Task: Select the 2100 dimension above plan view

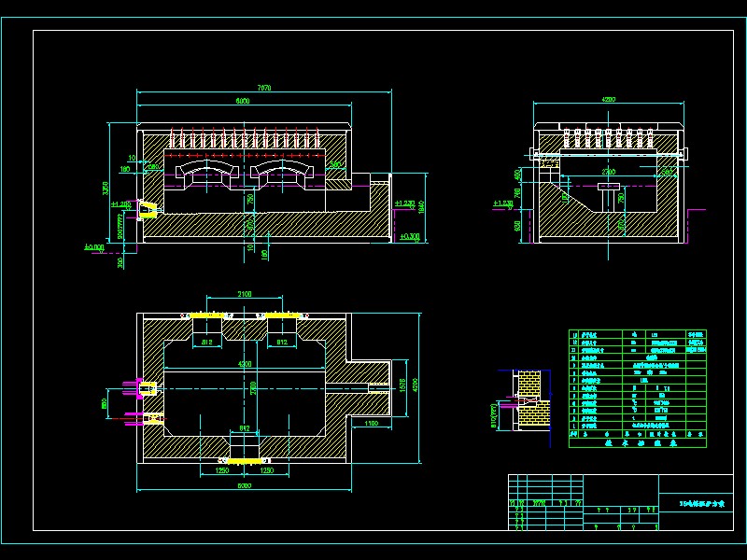Action: (245, 294)
